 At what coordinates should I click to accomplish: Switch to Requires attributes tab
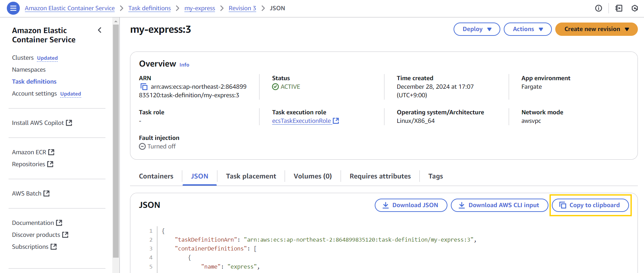[x=380, y=176]
